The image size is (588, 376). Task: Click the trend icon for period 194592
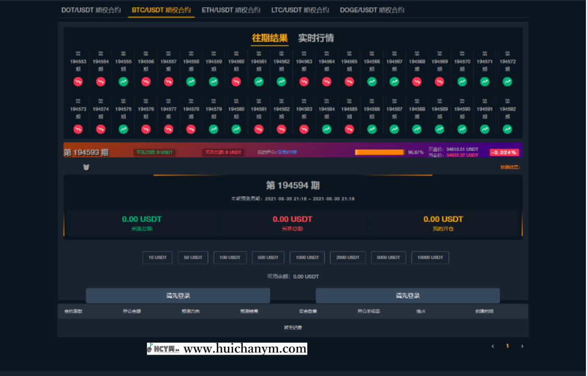pos(507,129)
